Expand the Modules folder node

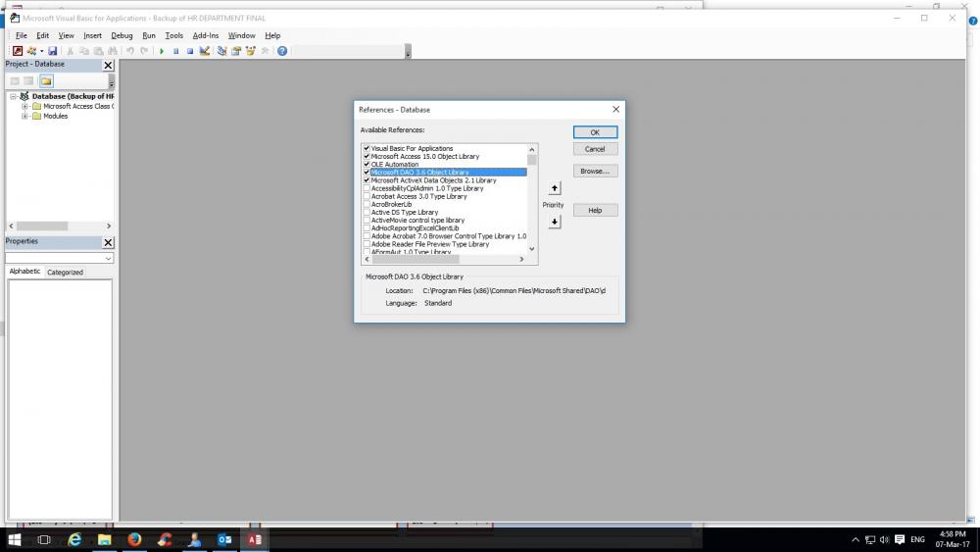[25, 117]
